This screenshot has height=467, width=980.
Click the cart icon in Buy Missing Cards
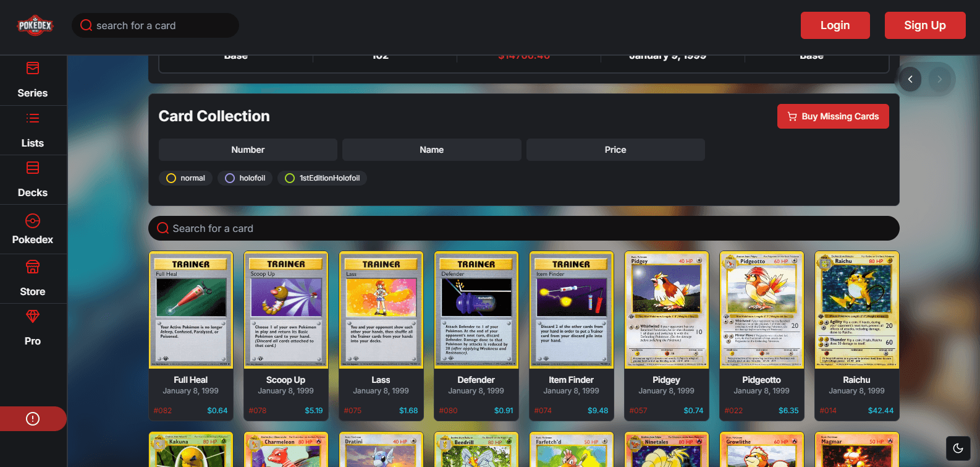click(792, 116)
